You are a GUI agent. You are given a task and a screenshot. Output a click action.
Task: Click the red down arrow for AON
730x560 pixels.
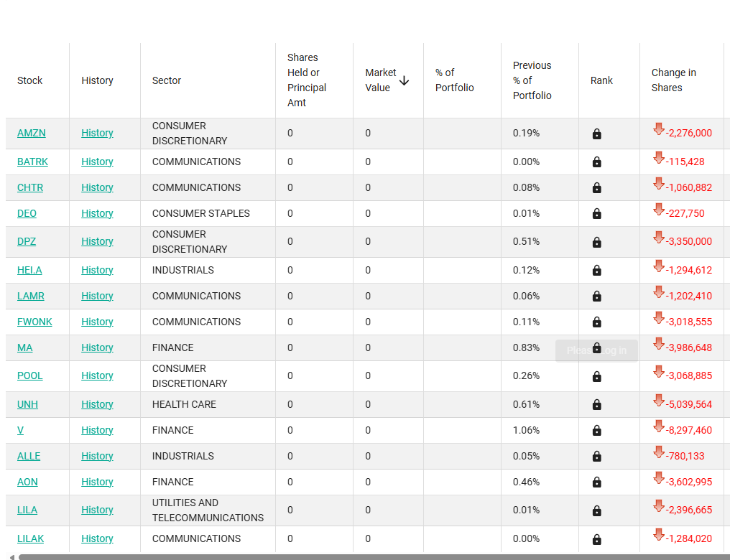658,478
